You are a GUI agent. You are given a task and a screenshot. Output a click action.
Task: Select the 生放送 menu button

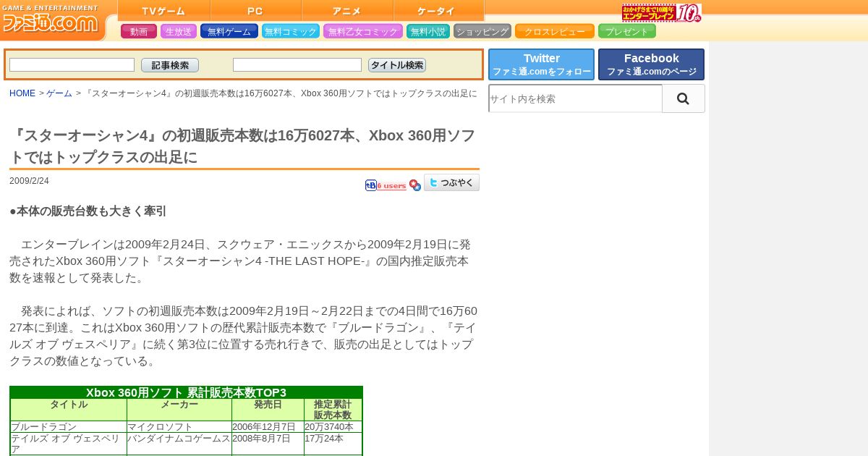[x=179, y=31]
